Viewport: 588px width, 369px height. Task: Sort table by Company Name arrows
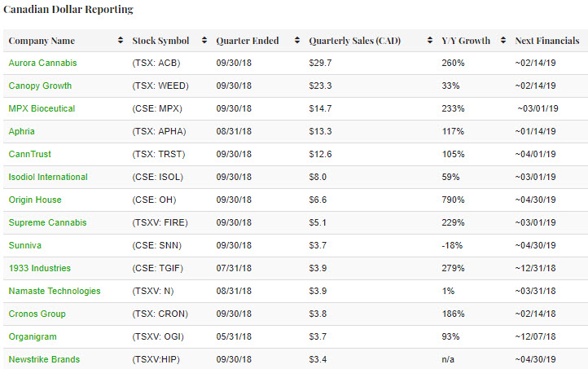pyautogui.click(x=121, y=41)
